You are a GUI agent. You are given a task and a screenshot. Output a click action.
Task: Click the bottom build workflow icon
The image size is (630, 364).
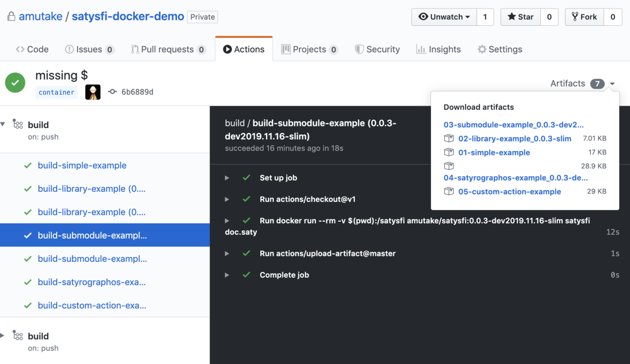point(18,336)
